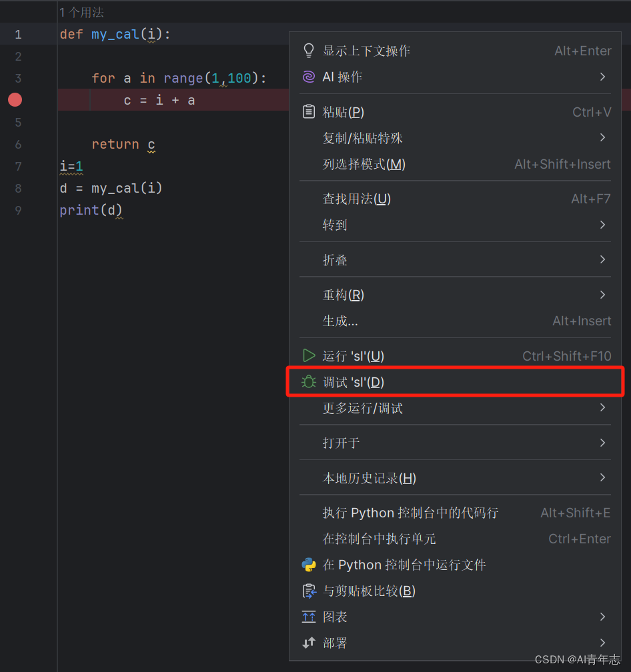Click the 'i=1' code line
Screen dimensions: 631x672
[x=71, y=166]
